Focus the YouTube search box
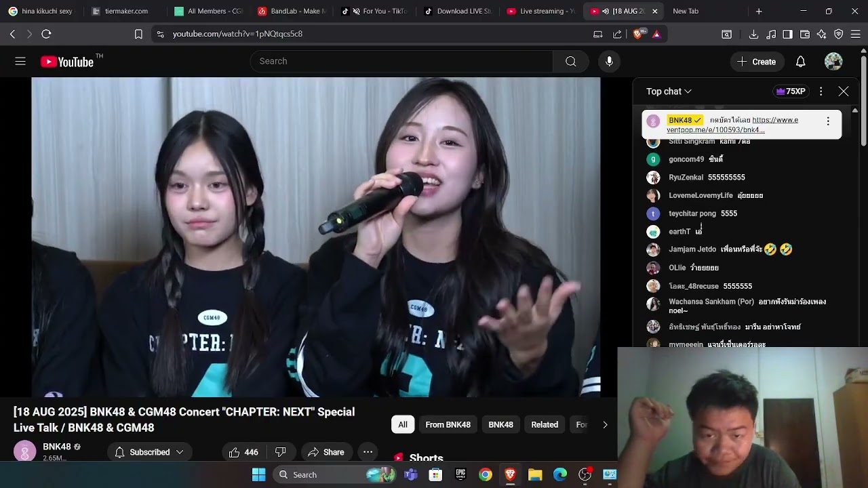The width and height of the screenshot is (868, 488). [x=402, y=62]
